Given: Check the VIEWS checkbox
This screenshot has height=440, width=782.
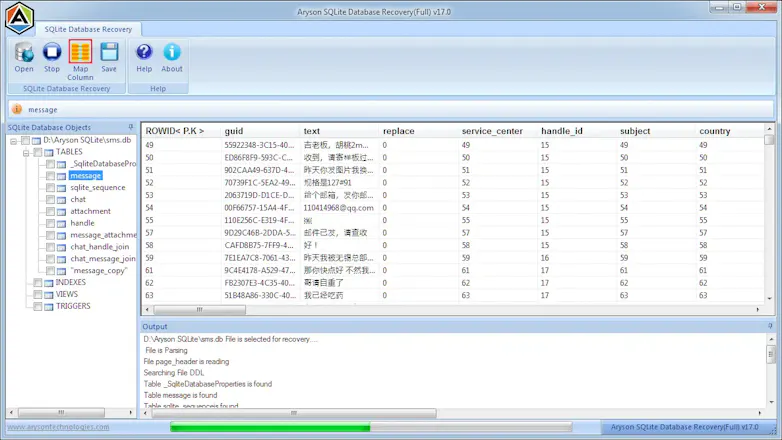Looking at the screenshot, I should coord(37,294).
